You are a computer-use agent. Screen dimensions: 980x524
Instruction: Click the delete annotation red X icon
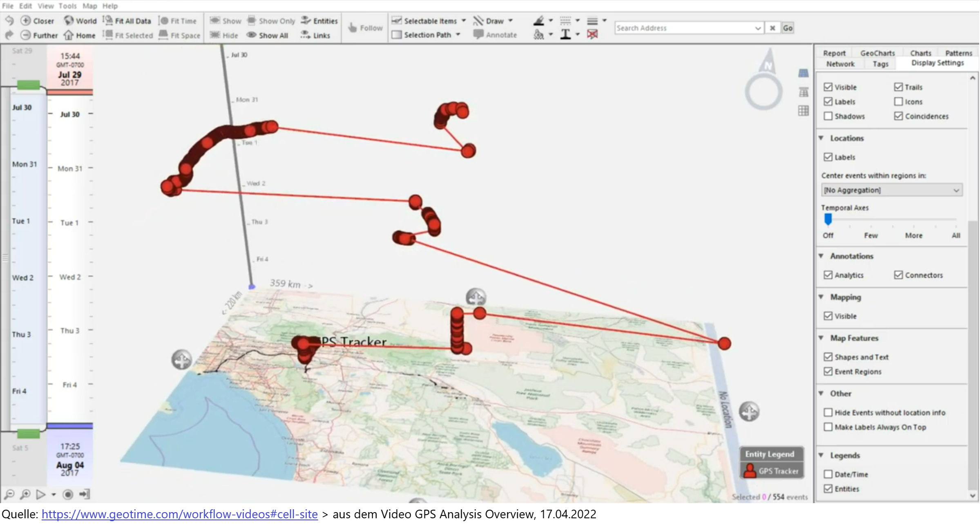coord(592,34)
